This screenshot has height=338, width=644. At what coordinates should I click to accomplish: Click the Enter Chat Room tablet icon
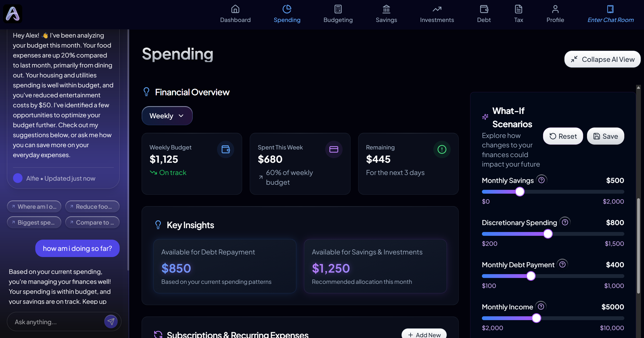610,9
